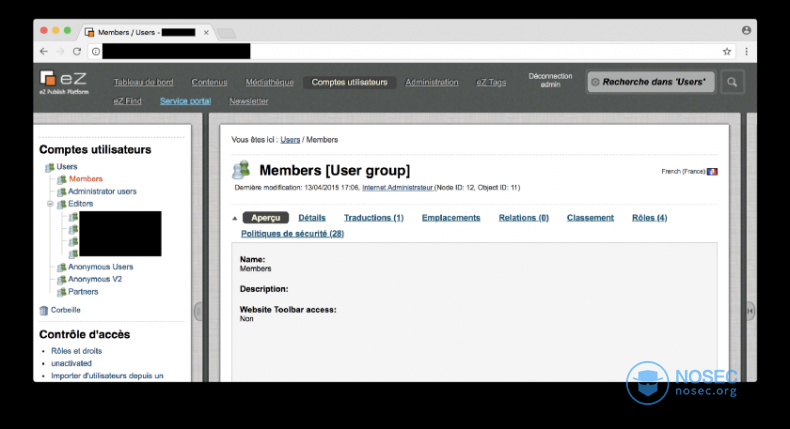Click the group icon beside Partners
The height and width of the screenshot is (429, 790).
point(61,292)
